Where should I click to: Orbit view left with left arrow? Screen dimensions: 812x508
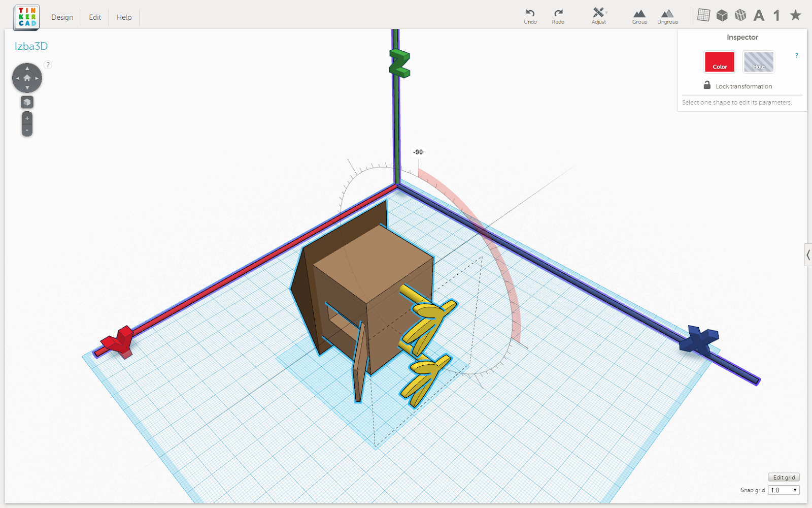click(x=17, y=78)
